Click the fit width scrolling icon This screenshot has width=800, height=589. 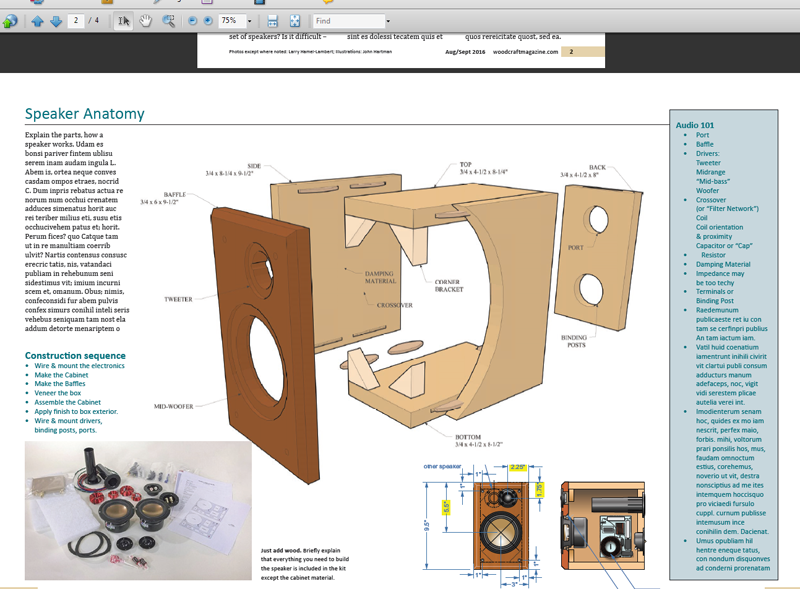[x=272, y=21]
